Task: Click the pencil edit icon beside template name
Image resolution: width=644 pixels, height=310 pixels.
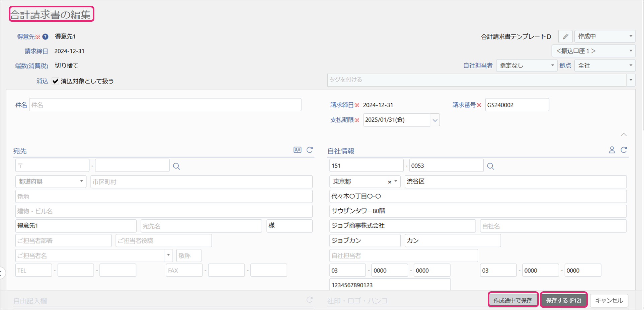Action: 565,36
